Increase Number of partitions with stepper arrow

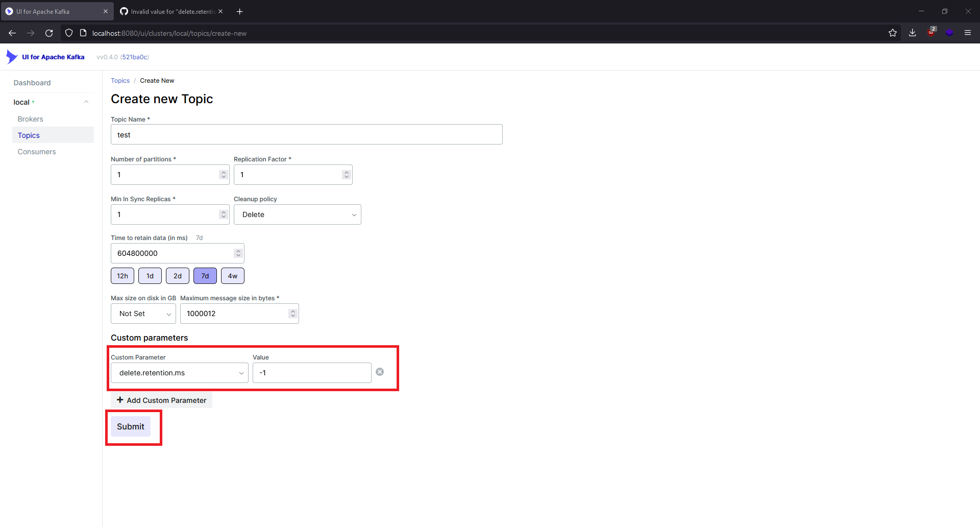pyautogui.click(x=223, y=172)
